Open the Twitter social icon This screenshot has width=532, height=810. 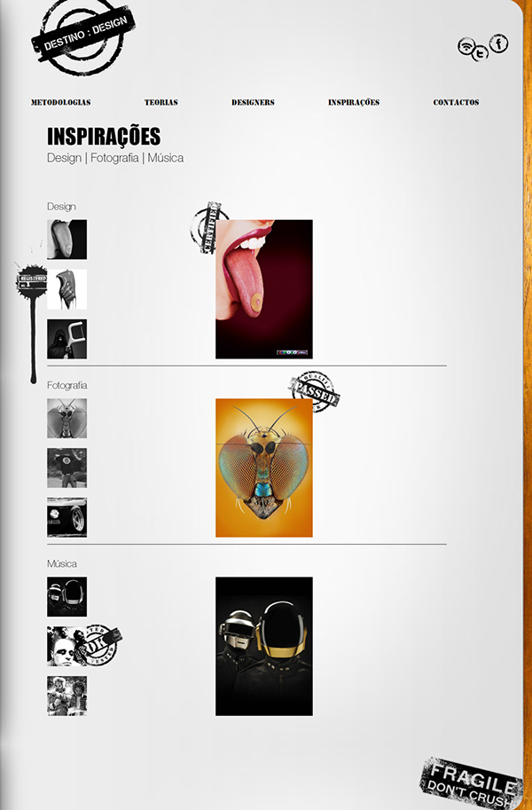(x=481, y=53)
